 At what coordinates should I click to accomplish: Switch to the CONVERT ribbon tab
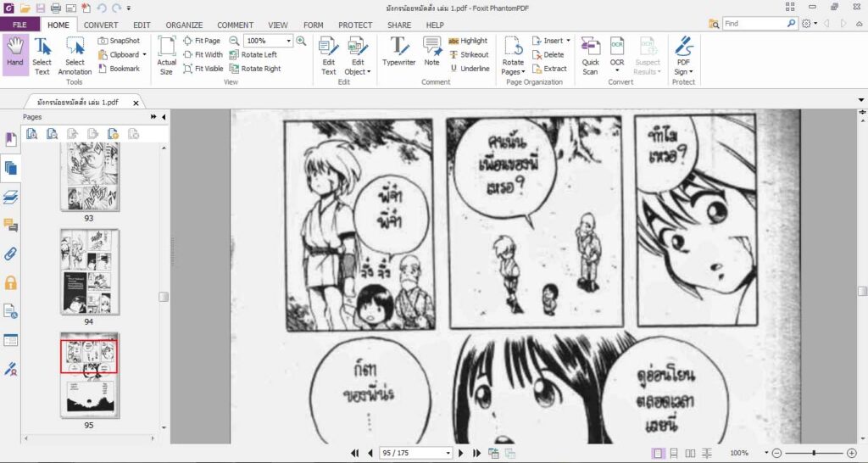[101, 25]
